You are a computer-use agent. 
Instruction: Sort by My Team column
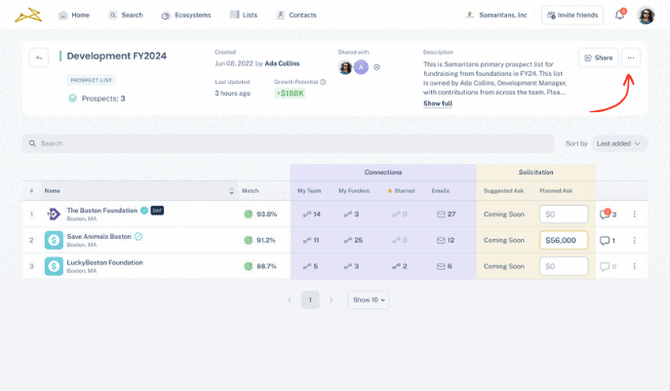point(328,191)
